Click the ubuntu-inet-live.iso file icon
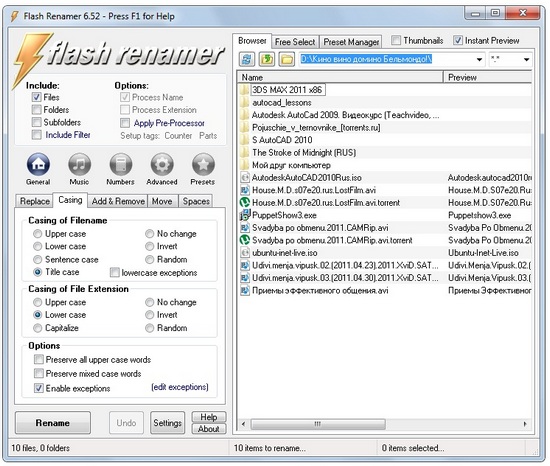This screenshot has height=466, width=550. (x=244, y=252)
